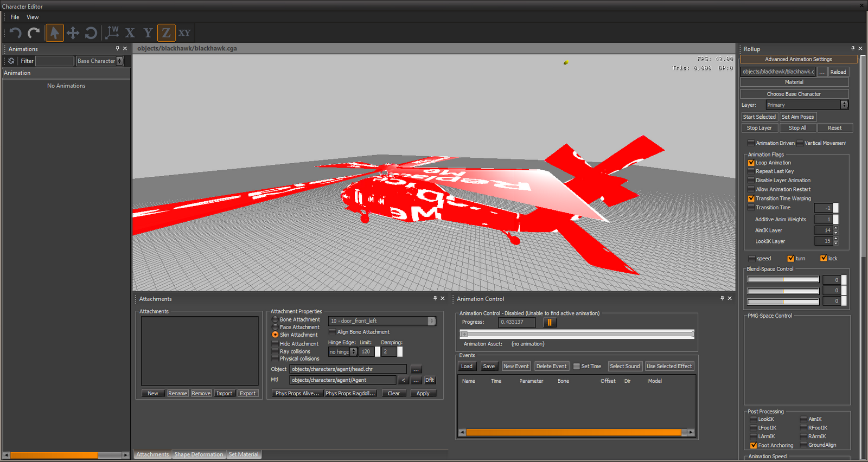Click Use Selected Effect button
This screenshot has width=868, height=462.
(x=669, y=366)
